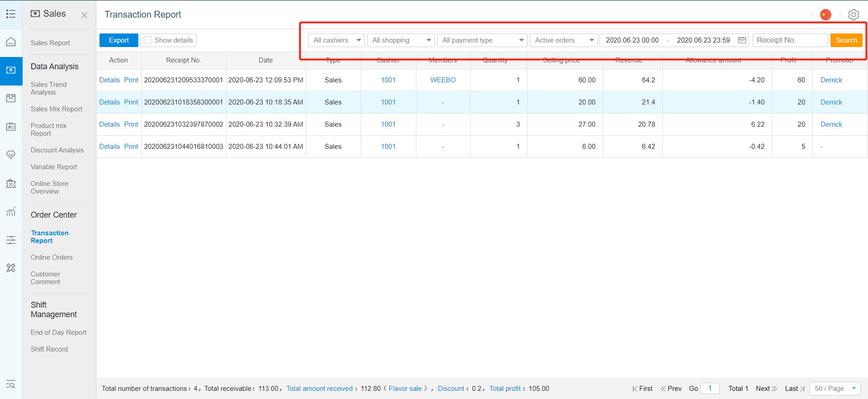868x399 pixels.
Task: Click the orange Search button
Action: pos(846,40)
